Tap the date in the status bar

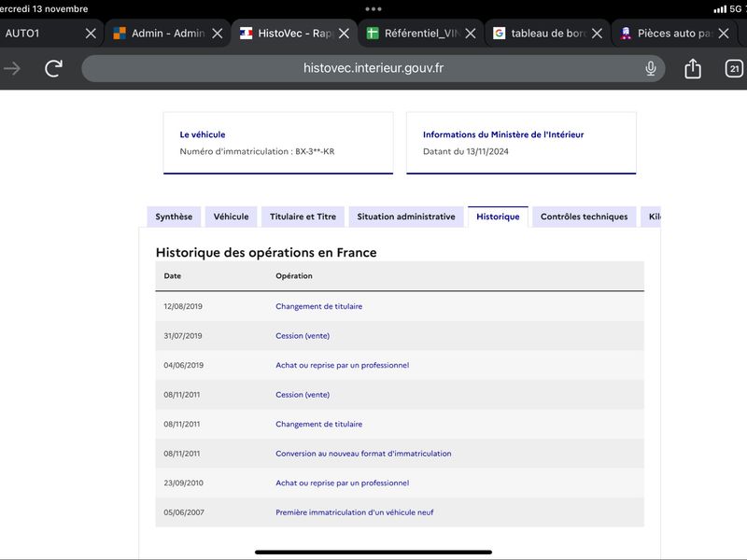point(44,9)
